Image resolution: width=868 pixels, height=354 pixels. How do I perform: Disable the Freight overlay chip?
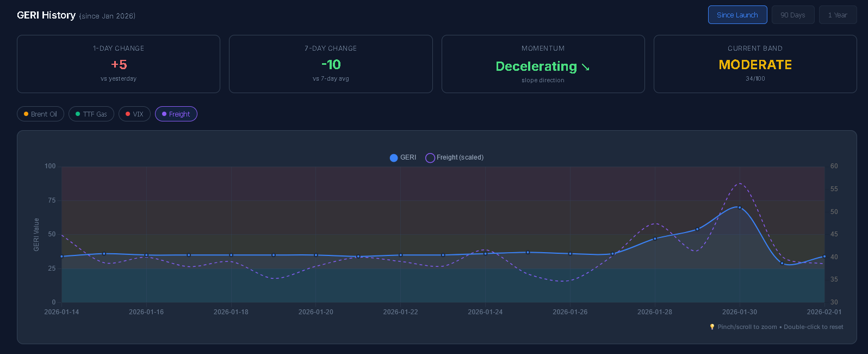[x=176, y=114]
